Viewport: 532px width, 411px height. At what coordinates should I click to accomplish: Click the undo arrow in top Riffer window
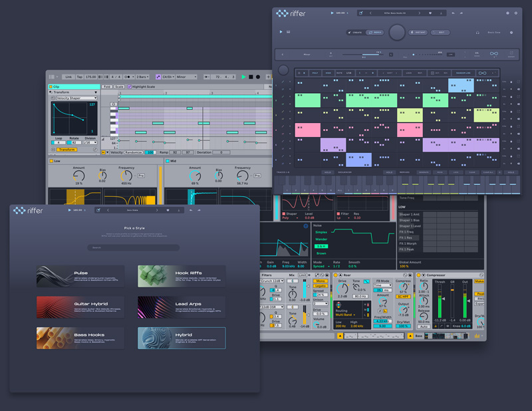(453, 13)
